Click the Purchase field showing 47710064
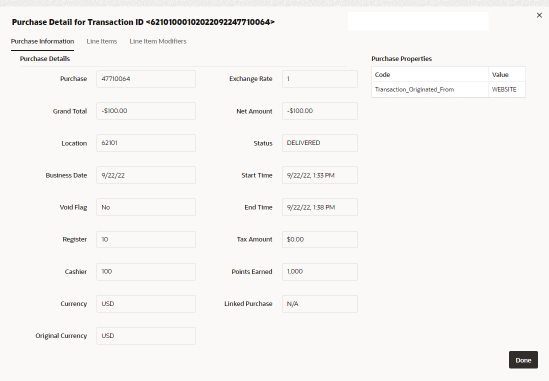 146,79
